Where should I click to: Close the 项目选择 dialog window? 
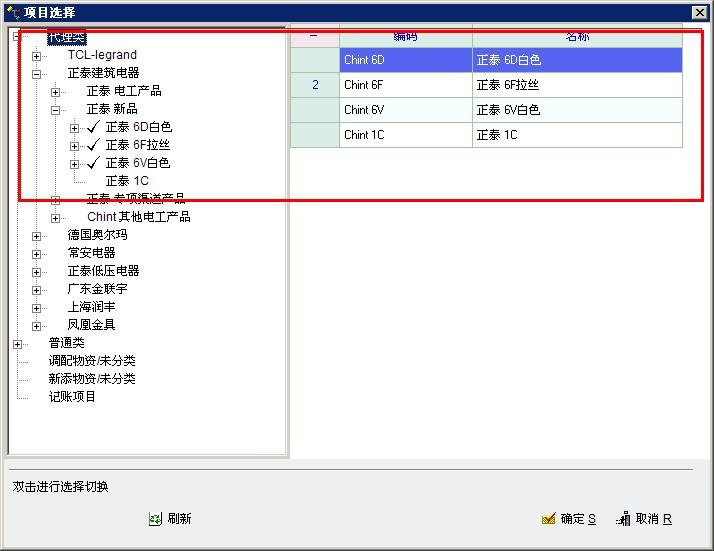pos(699,12)
